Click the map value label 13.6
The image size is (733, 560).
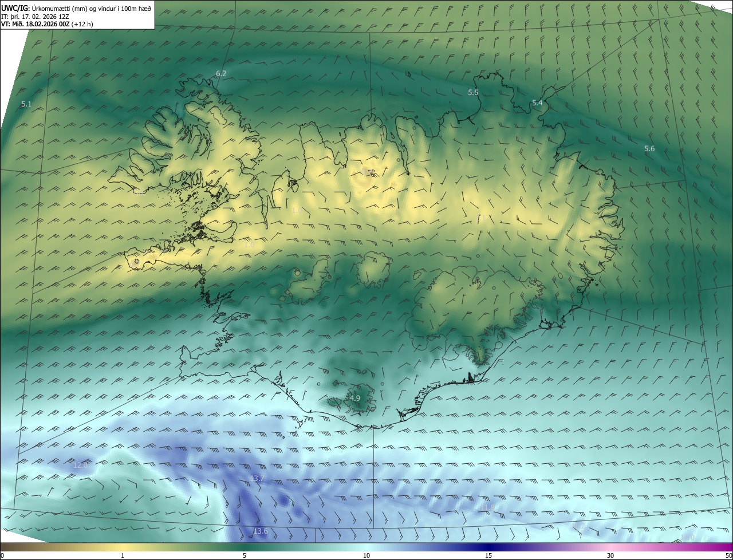point(260,531)
